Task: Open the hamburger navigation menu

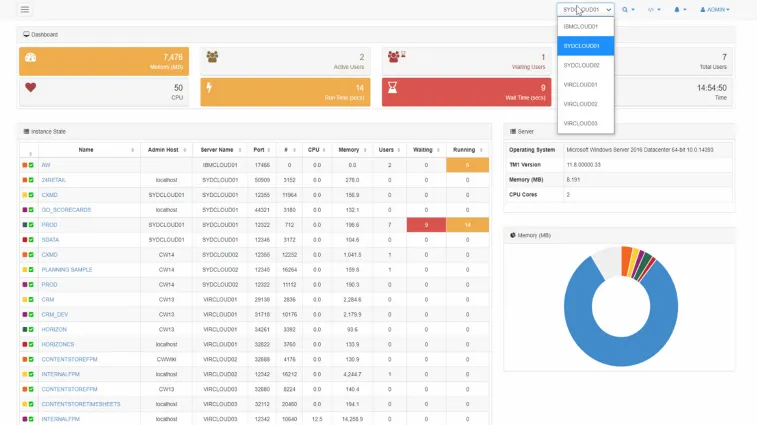Action: tap(25, 9)
